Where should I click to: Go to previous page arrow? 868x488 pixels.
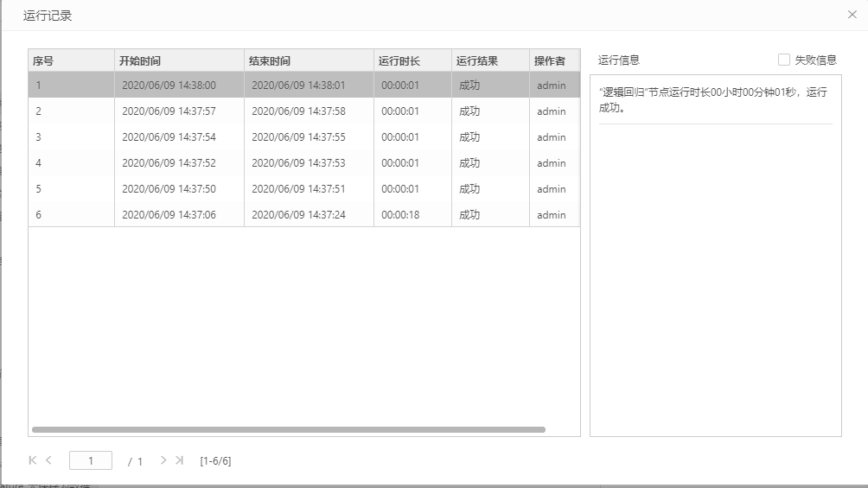[x=49, y=460]
